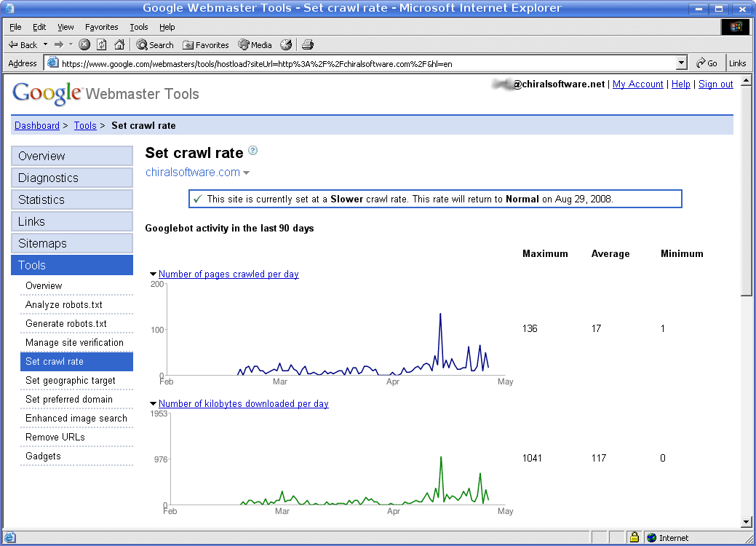Select the Tools sidebar section
Screen dimensions: 756x546
coord(72,265)
